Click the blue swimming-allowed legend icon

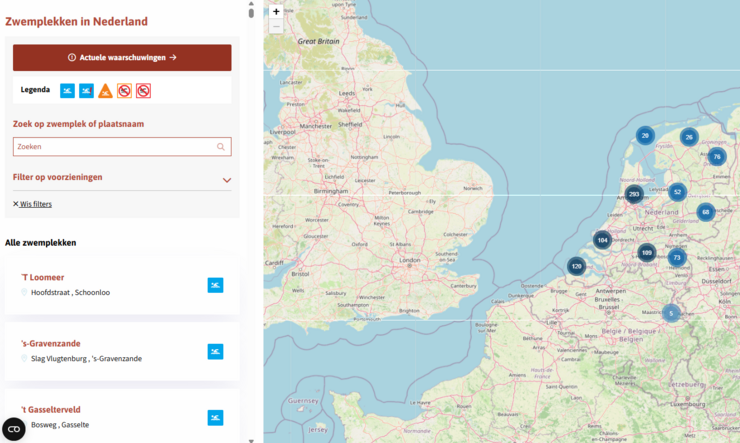point(67,91)
